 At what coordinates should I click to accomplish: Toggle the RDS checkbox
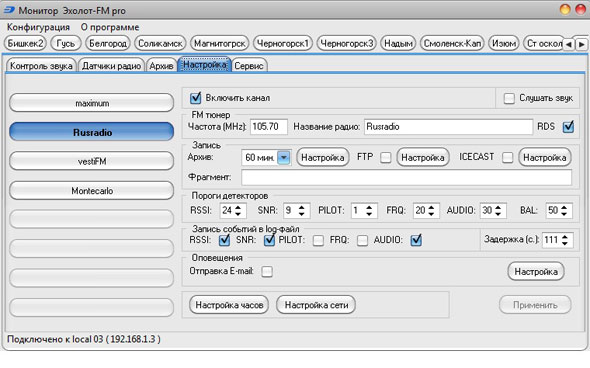pyautogui.click(x=568, y=127)
